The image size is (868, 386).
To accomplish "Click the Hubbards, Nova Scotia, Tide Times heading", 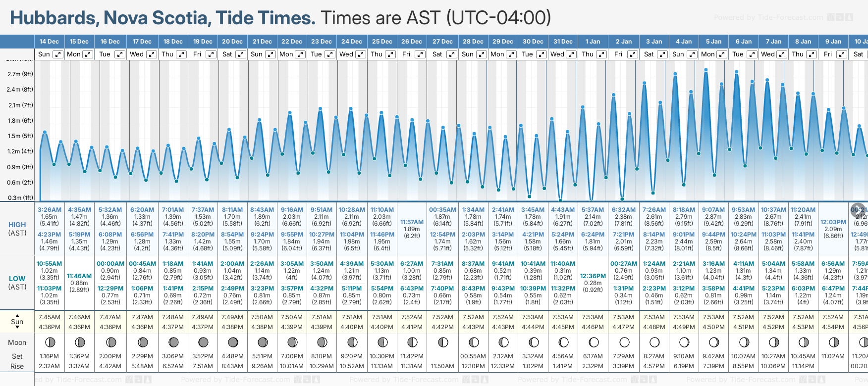I will click(x=163, y=18).
